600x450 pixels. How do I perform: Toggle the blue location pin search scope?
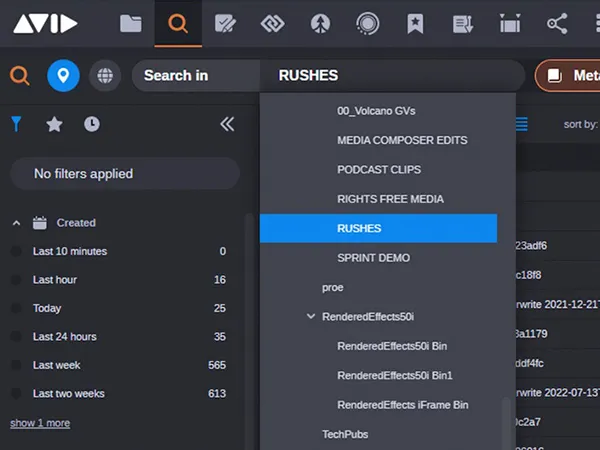pos(63,75)
